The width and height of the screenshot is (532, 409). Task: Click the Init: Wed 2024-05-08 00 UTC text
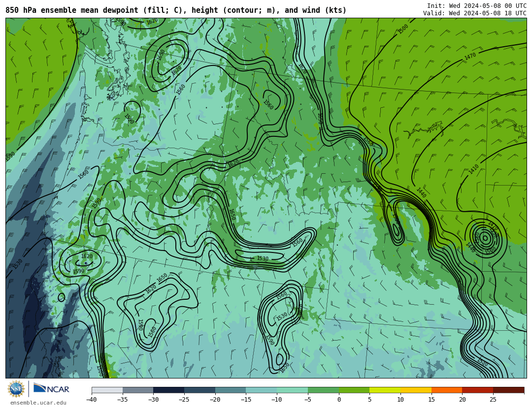click(x=477, y=6)
